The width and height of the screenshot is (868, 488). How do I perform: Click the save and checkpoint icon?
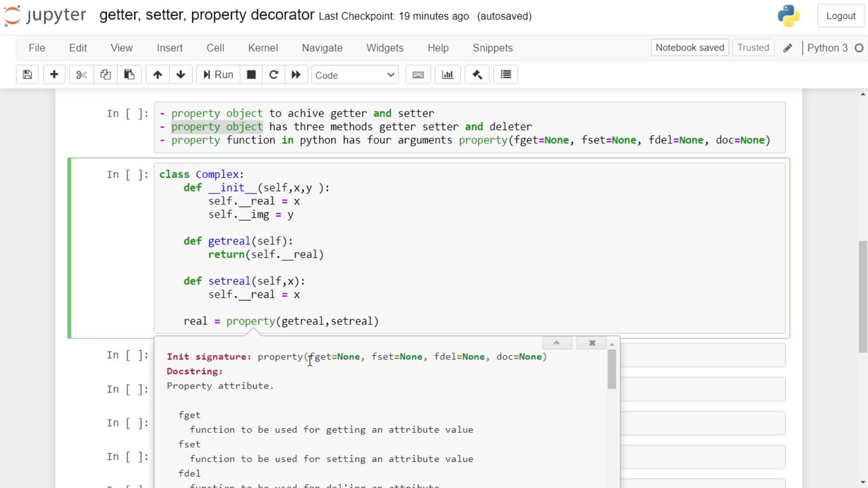click(x=27, y=75)
